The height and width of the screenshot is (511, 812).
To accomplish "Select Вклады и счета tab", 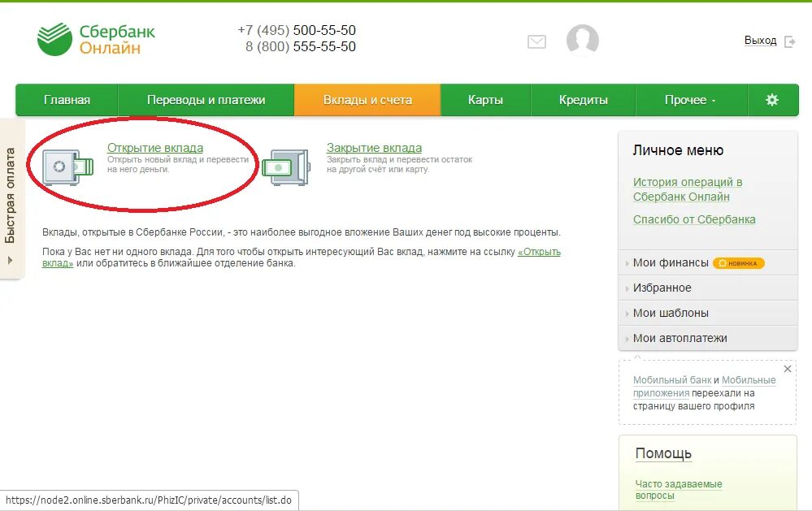I will (x=367, y=100).
